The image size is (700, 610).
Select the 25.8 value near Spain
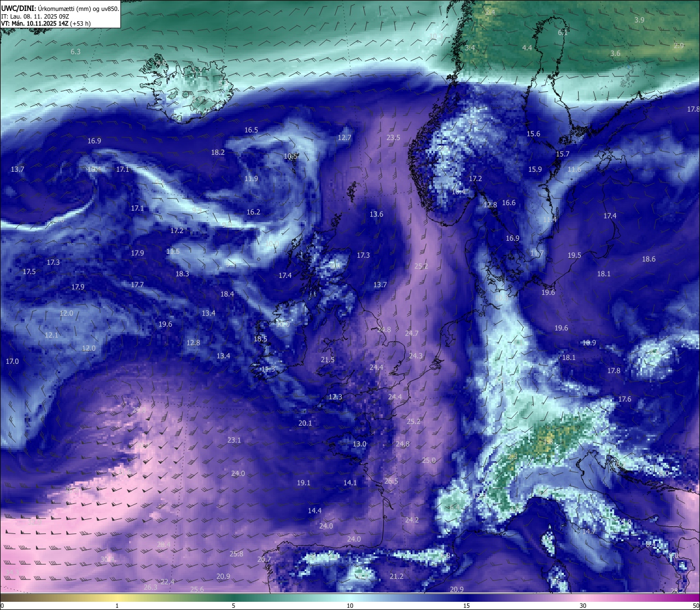[236, 554]
